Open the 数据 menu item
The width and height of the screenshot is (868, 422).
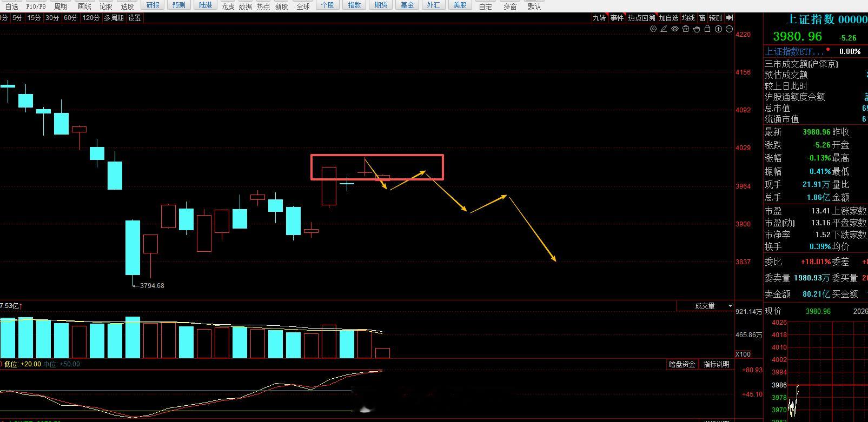coord(246,6)
